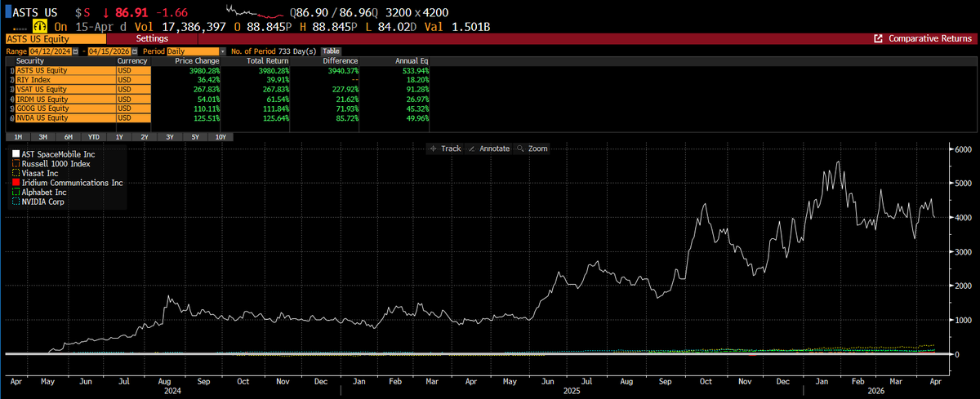Image resolution: width=980 pixels, height=399 pixels.
Task: Toggle Iridium Communications Inc legend series
Action: click(x=67, y=183)
